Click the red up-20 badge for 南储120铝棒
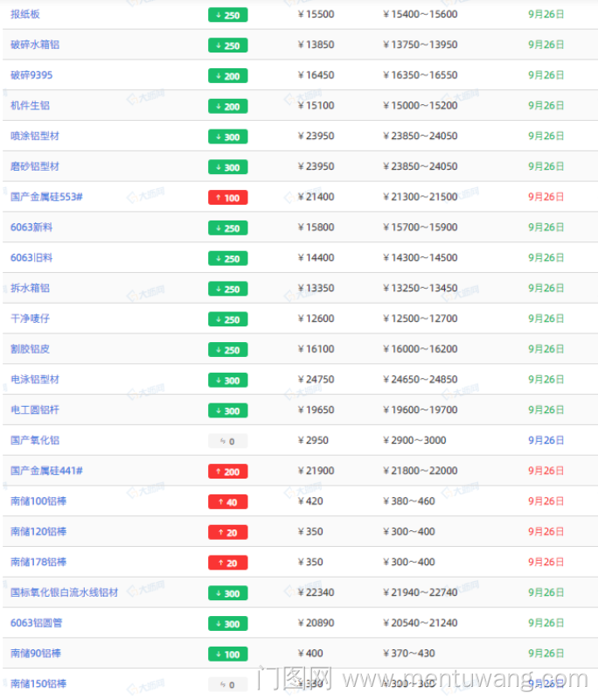The width and height of the screenshot is (598, 700). pyautogui.click(x=227, y=532)
